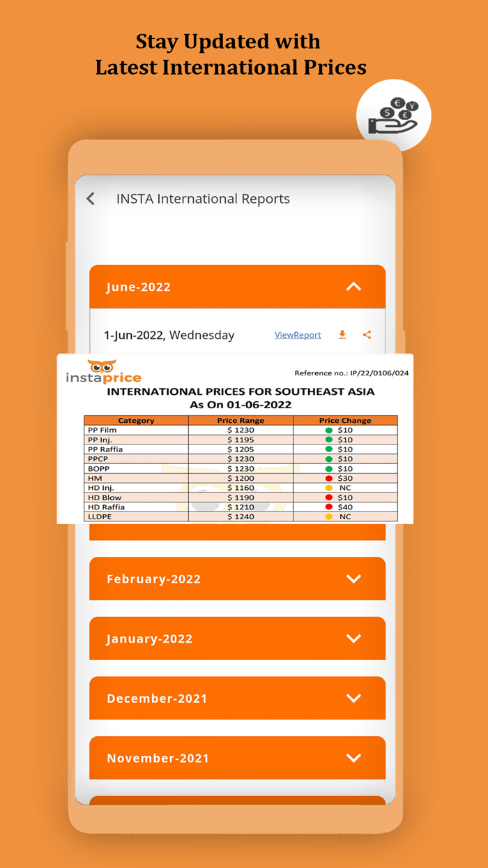Click the $40 price change value
Screen dimensions: 488x868
tap(345, 507)
